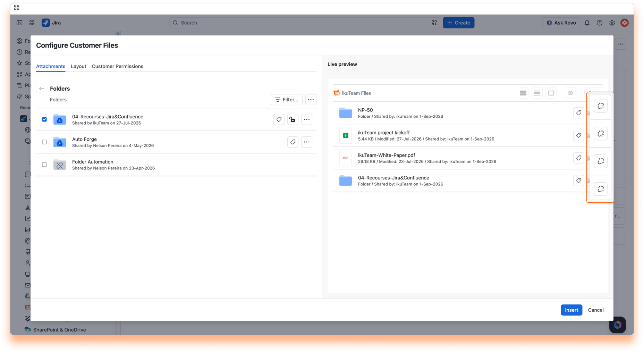Image resolution: width=644 pixels, height=352 pixels.
Task: Open the NP-50 folder in preview
Action: (x=365, y=110)
